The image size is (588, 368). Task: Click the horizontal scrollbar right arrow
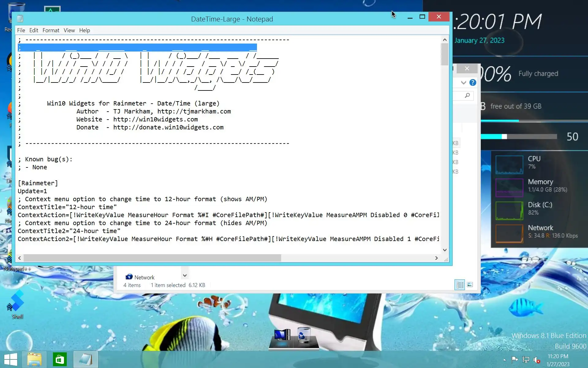pos(436,258)
